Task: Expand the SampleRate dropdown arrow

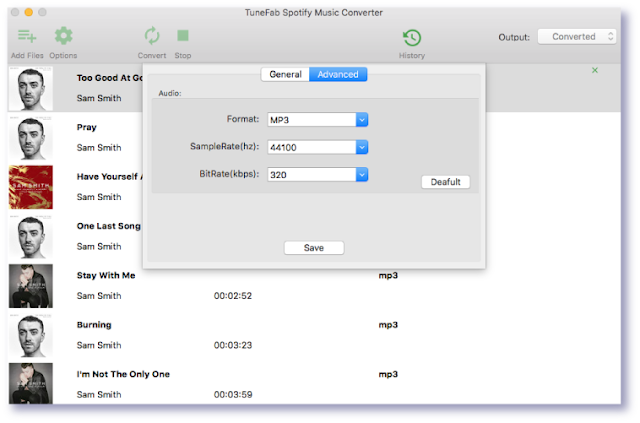Action: click(362, 147)
